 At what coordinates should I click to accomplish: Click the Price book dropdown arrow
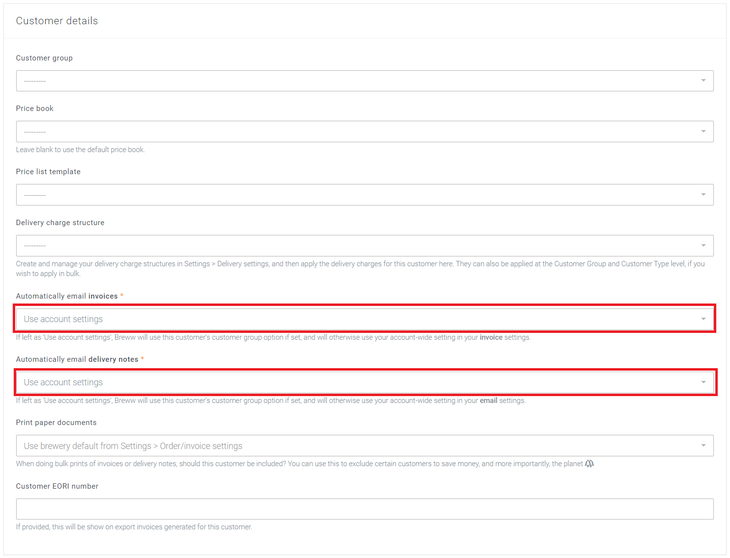coord(703,132)
